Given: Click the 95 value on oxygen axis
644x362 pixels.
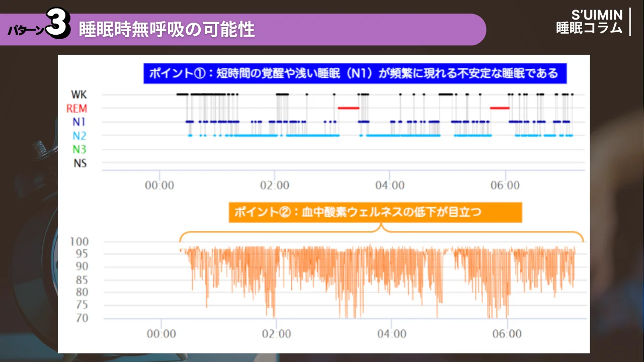Looking at the screenshot, I should 82,254.
